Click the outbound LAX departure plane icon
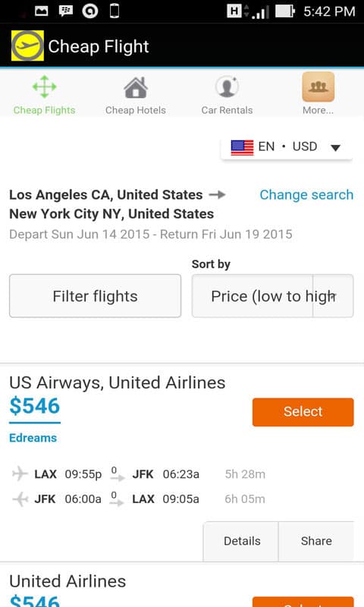Image resolution: width=364 pixels, height=607 pixels. [x=20, y=473]
